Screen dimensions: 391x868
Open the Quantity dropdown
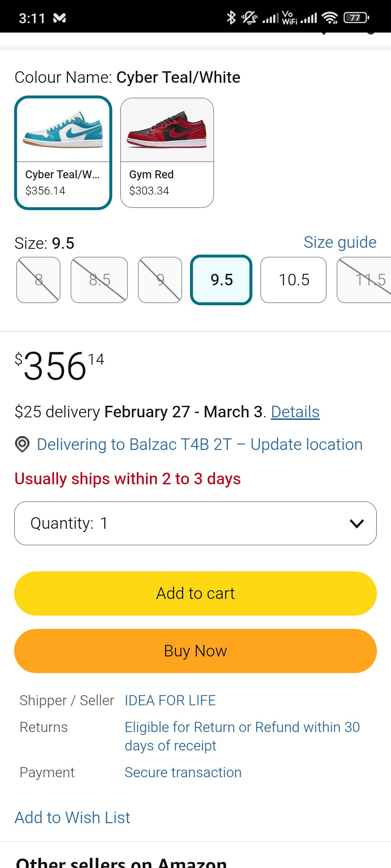[x=195, y=523]
